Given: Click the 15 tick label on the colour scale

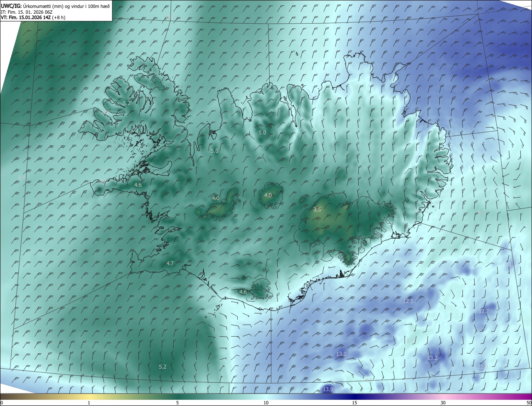Looking at the screenshot, I should [x=355, y=403].
